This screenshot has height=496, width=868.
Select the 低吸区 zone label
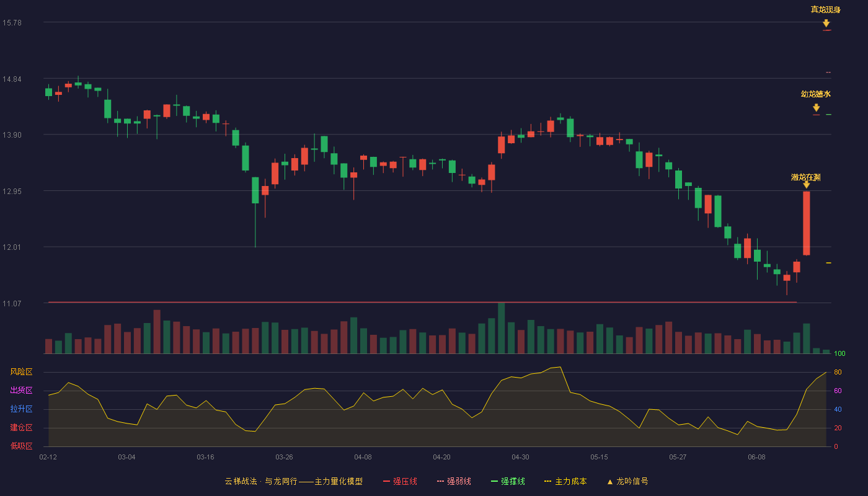click(x=21, y=446)
